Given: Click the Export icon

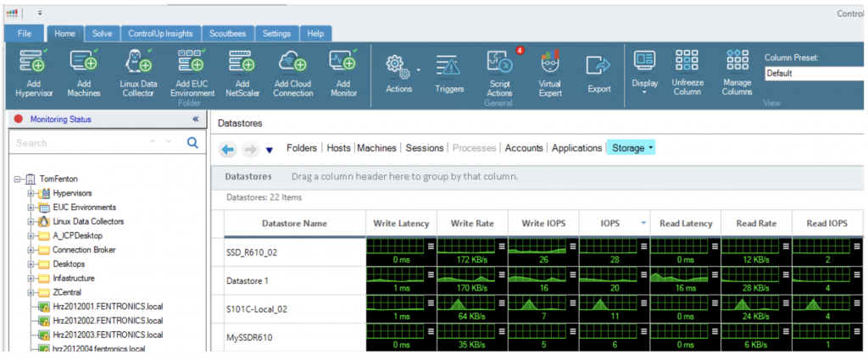Looking at the screenshot, I should (x=599, y=66).
